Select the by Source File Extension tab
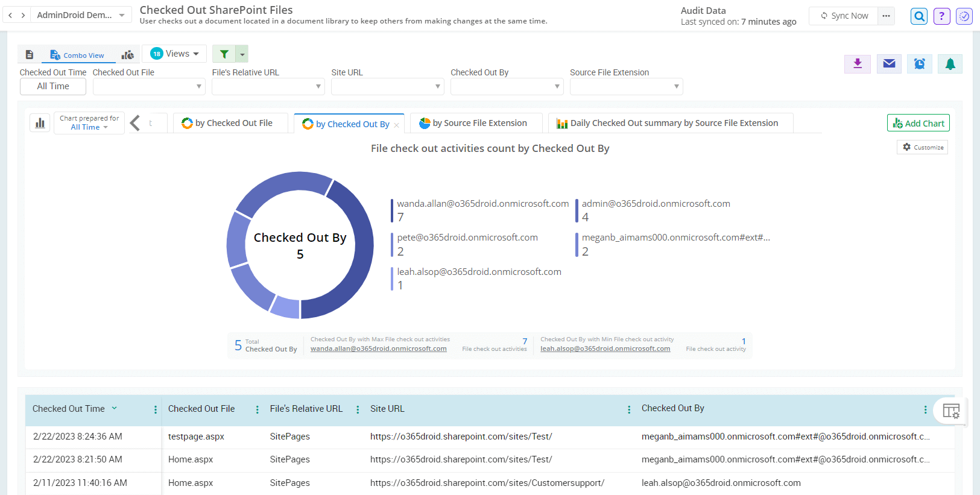980x495 pixels. pyautogui.click(x=475, y=123)
